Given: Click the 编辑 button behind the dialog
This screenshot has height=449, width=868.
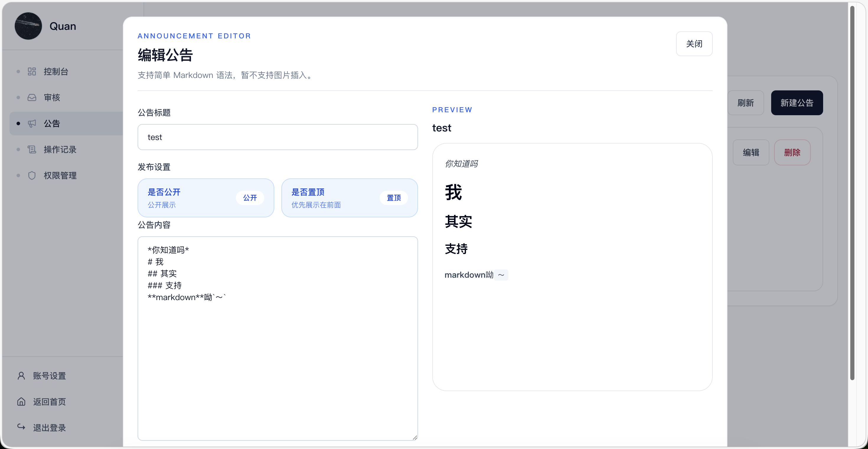Looking at the screenshot, I should pyautogui.click(x=751, y=152).
